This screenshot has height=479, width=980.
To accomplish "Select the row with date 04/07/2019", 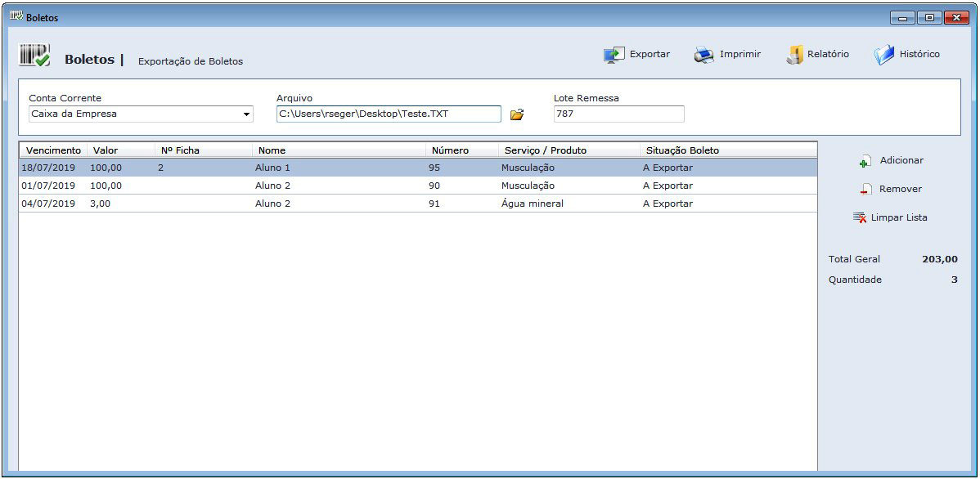I will click(x=418, y=204).
